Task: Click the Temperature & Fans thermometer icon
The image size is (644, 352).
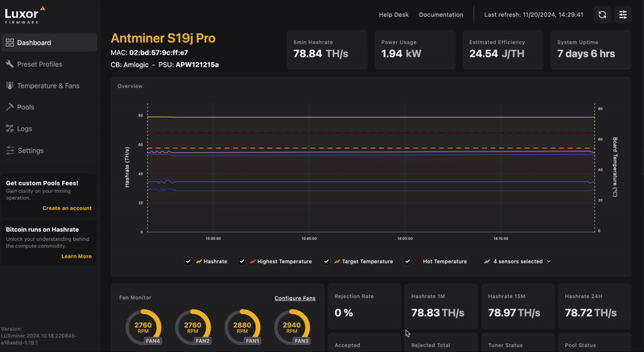Action: click(10, 85)
